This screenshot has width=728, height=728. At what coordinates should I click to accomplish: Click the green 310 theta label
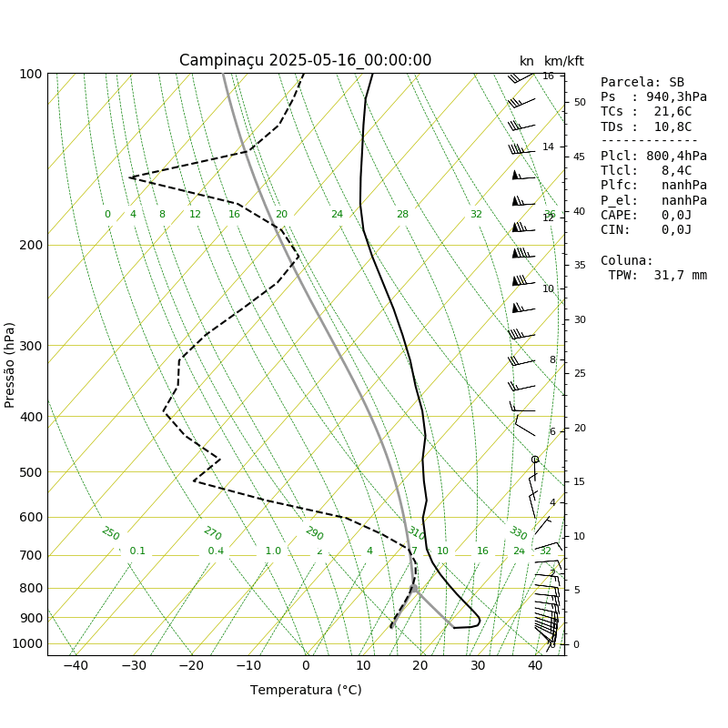point(417,533)
